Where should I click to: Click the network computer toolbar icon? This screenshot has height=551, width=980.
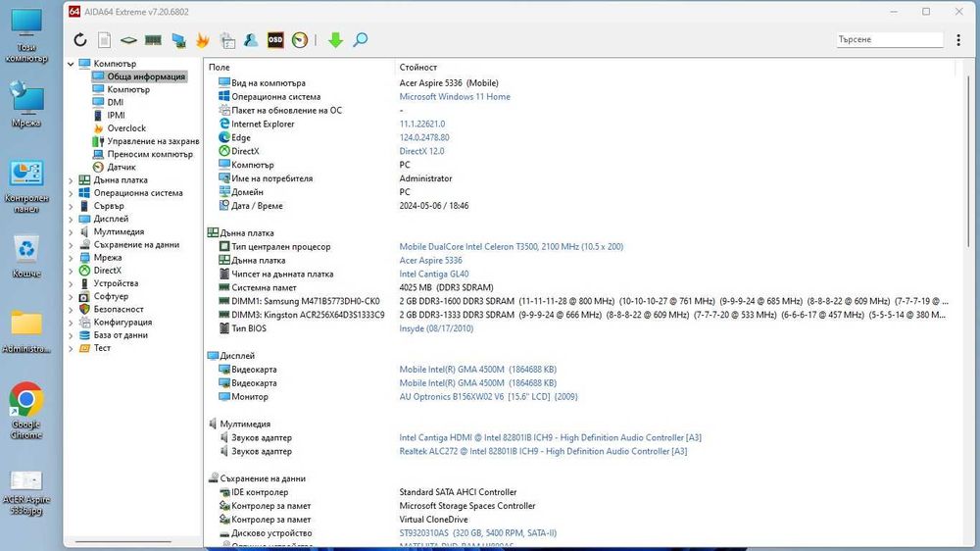178,40
